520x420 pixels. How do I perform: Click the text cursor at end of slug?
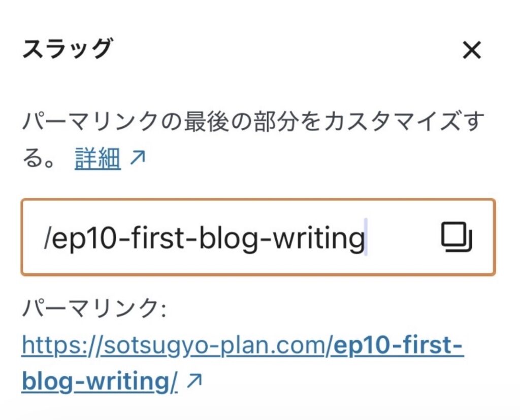coord(366,237)
